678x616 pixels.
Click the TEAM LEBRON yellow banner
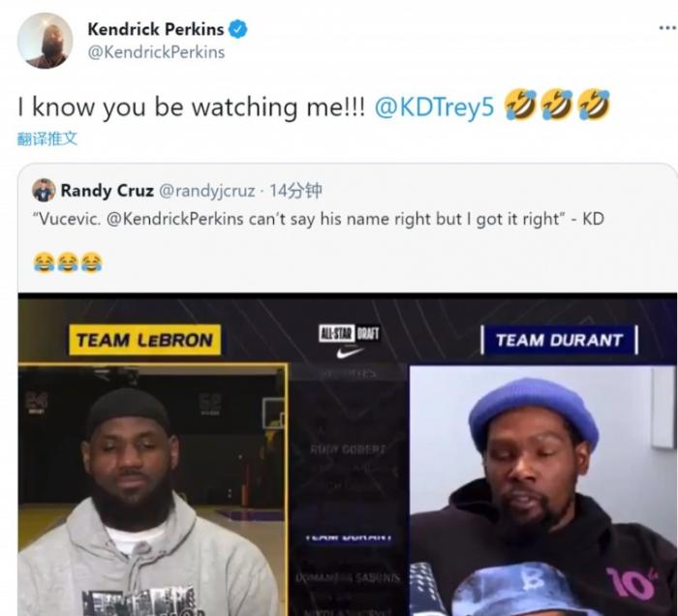pos(145,340)
